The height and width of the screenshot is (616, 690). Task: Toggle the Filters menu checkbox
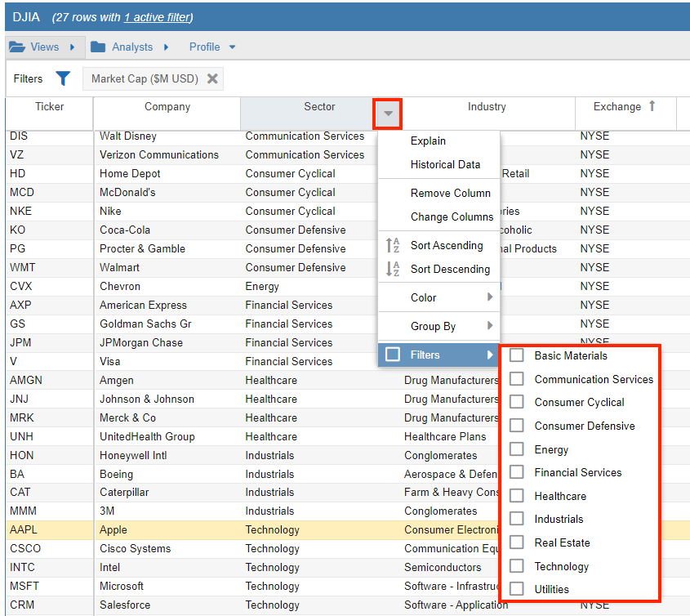coord(393,355)
